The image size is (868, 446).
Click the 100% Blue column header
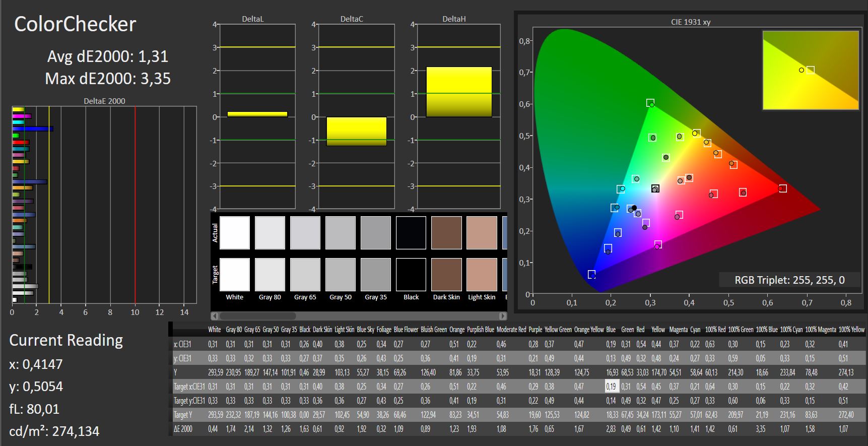coord(766,330)
